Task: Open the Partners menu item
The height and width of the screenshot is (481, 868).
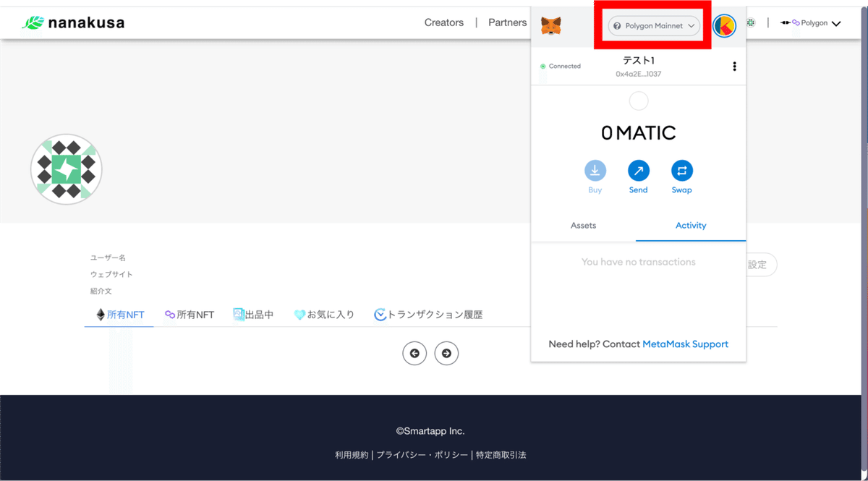Action: [x=507, y=22]
